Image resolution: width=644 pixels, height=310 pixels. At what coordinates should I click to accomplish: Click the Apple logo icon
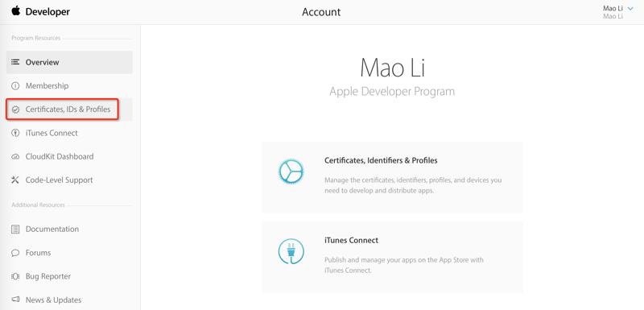pyautogui.click(x=16, y=11)
